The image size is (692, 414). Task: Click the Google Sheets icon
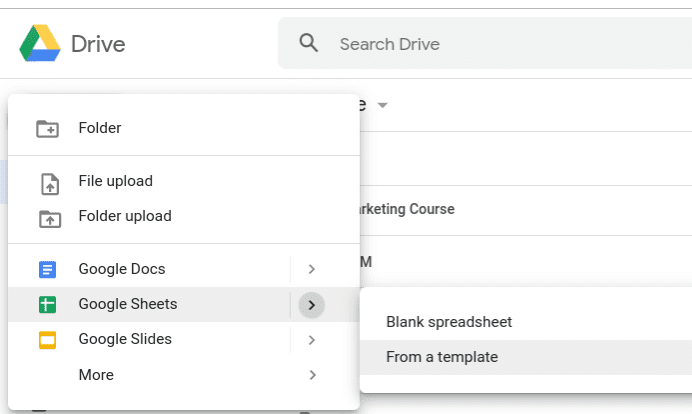47,305
